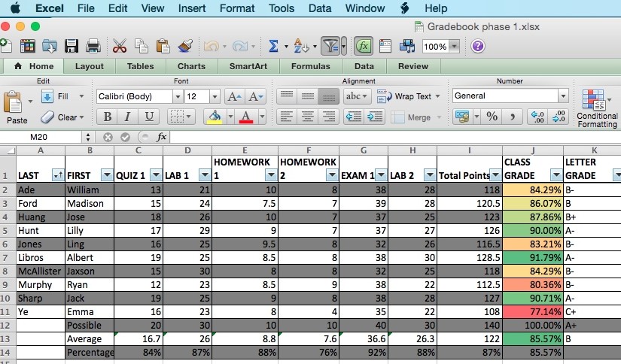
Task: Click the yellow fill color bucket
Action: point(215,117)
